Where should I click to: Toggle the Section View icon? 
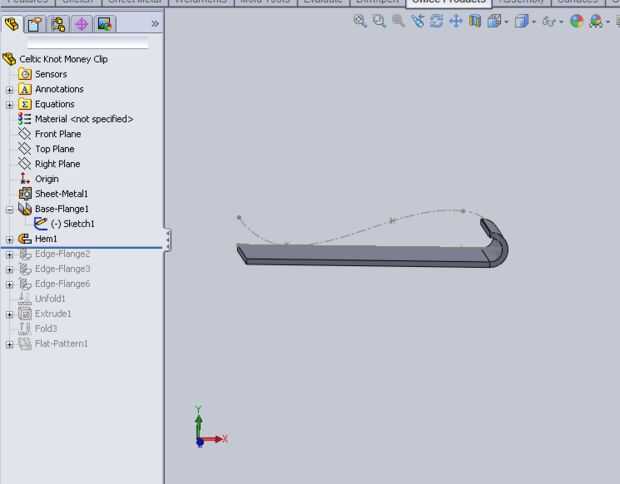(x=475, y=21)
